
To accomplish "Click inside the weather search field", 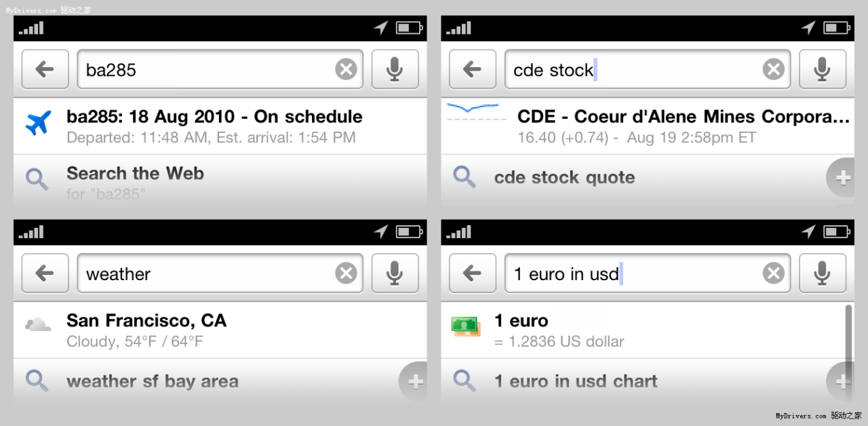I will coord(203,274).
